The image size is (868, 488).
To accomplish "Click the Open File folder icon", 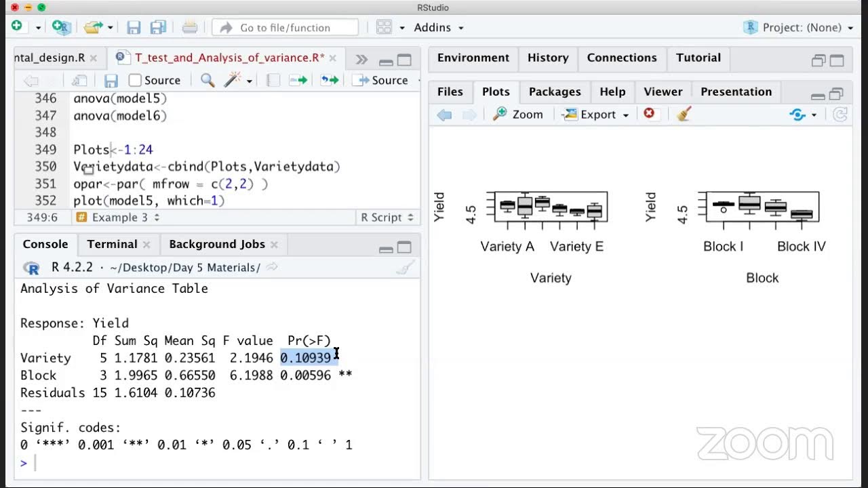I will tap(93, 27).
